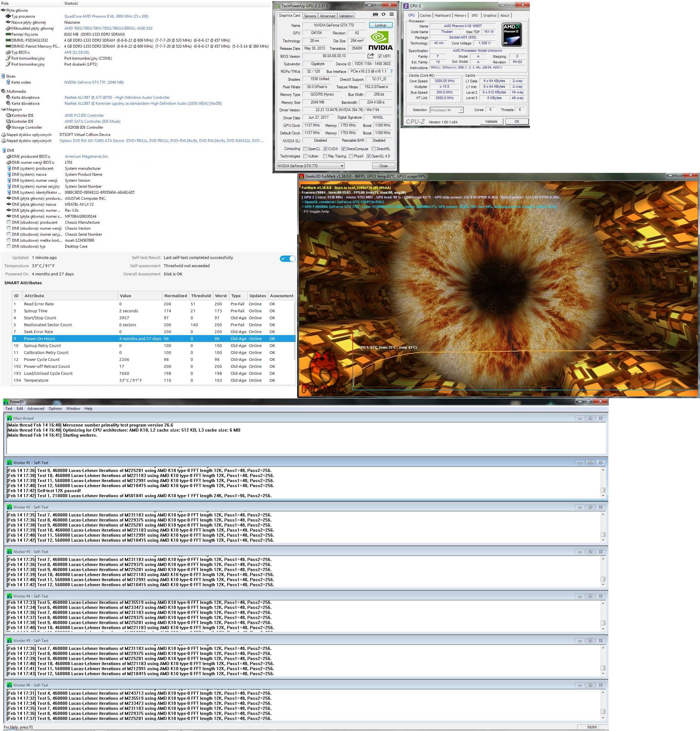Toggle the UEFI checkbox in GPU-Z
Viewport: 700px width, 731px height.
click(379, 56)
